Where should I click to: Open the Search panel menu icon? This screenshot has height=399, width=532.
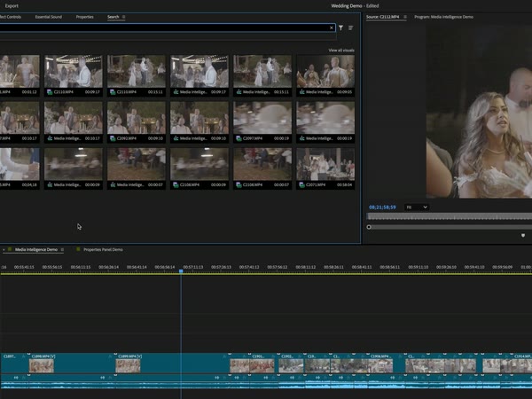tap(124, 17)
